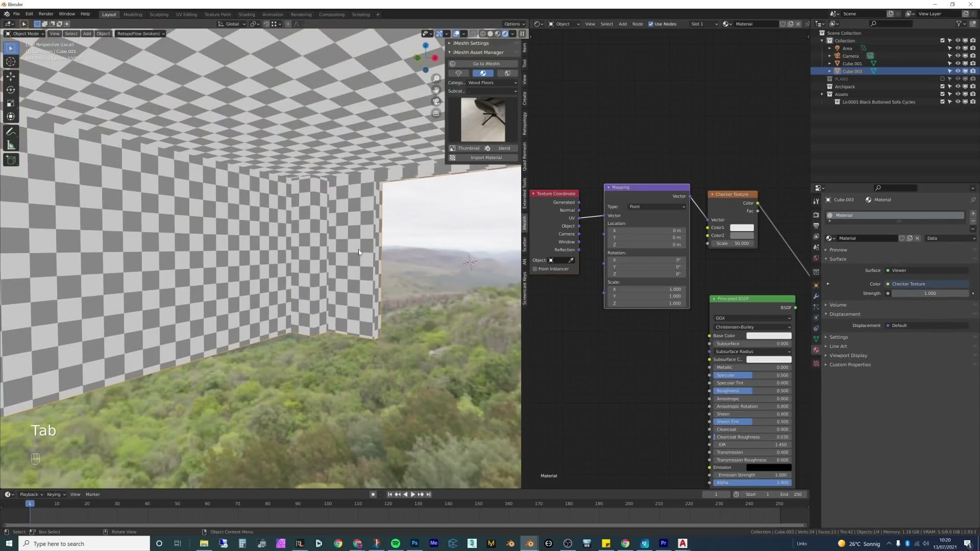The height and width of the screenshot is (551, 980).
Task: Click the pan view hand icon
Action: tap(436, 90)
